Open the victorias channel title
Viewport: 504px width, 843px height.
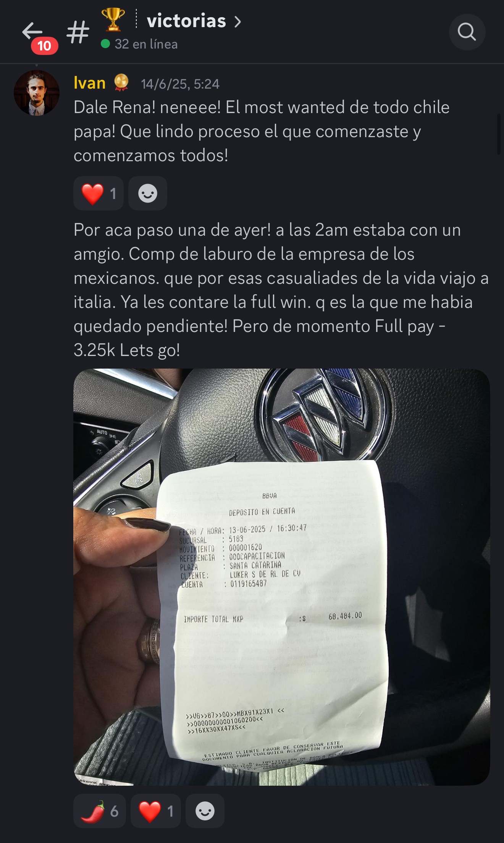pyautogui.click(x=186, y=21)
